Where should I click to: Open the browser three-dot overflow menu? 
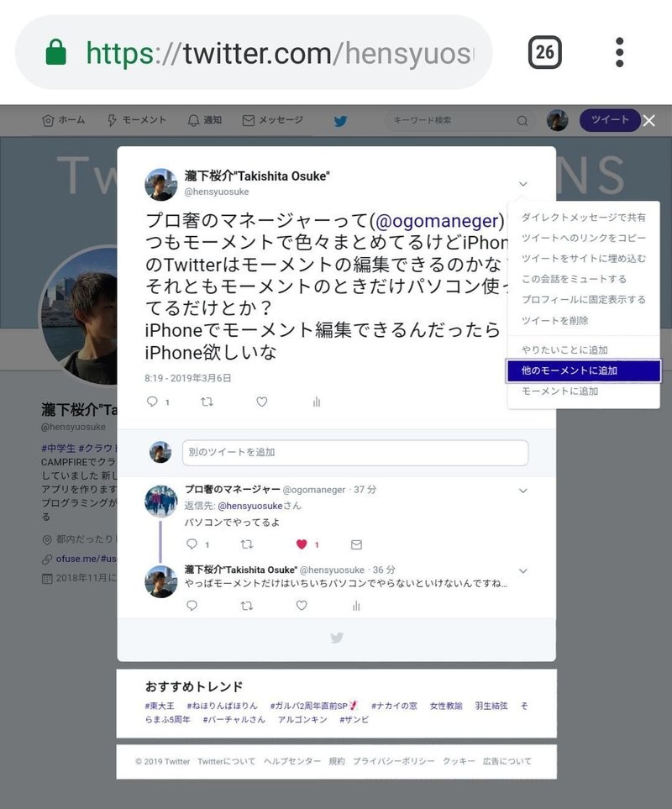(x=619, y=52)
